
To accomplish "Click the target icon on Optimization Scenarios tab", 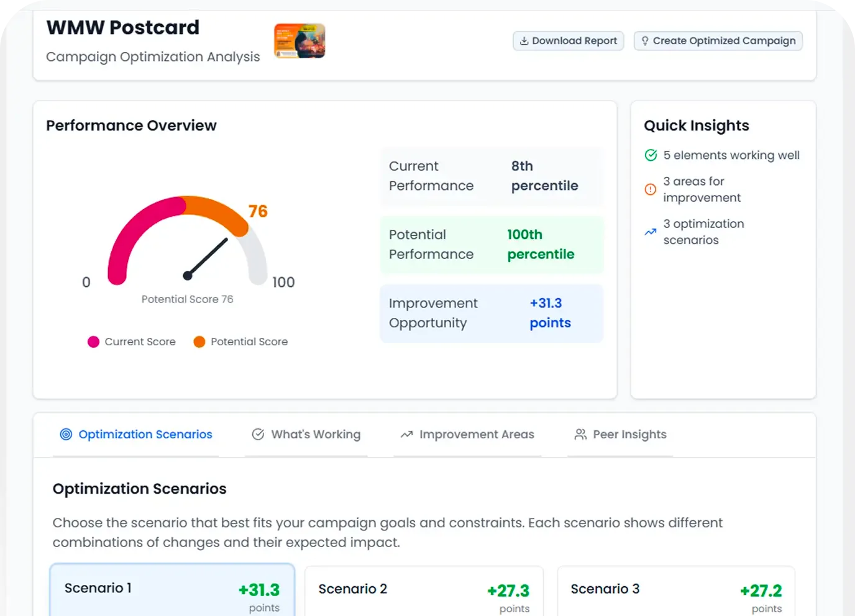I will (66, 435).
